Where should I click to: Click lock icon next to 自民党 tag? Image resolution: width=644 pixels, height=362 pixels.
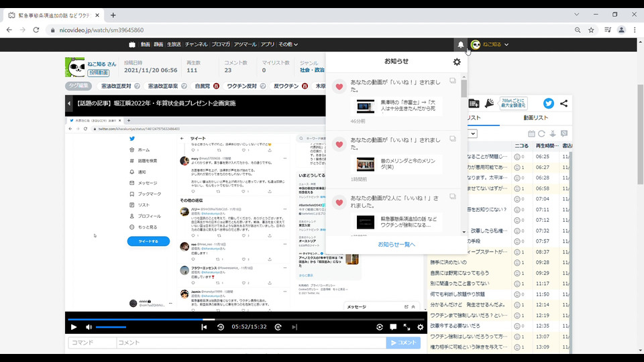point(216,86)
